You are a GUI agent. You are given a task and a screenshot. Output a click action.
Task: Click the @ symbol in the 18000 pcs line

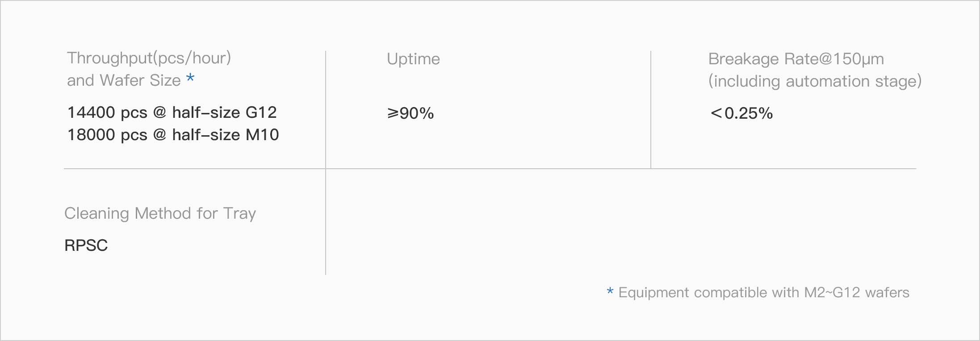(x=159, y=134)
